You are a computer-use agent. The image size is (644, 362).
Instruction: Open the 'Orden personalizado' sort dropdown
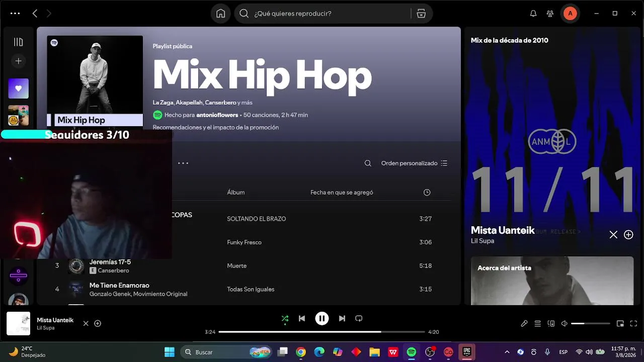(x=414, y=163)
